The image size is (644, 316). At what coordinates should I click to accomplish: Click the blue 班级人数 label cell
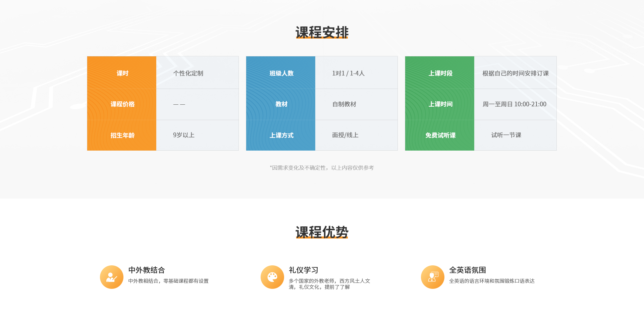coord(281,72)
